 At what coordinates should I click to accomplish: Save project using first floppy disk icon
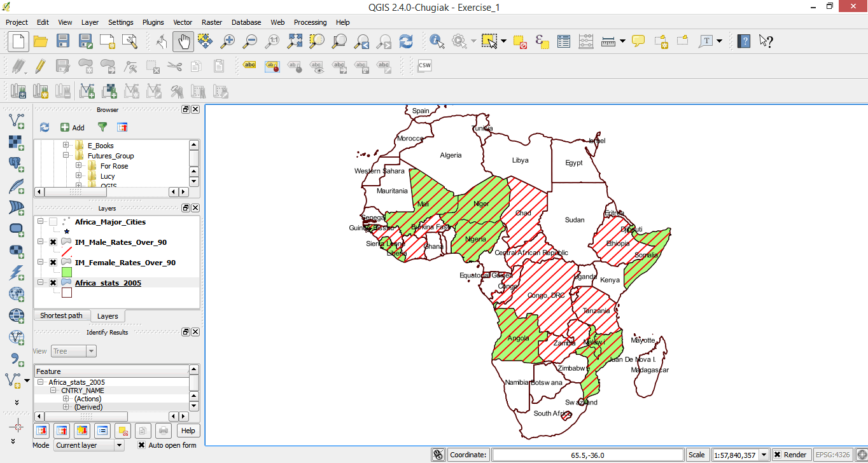pos(62,41)
